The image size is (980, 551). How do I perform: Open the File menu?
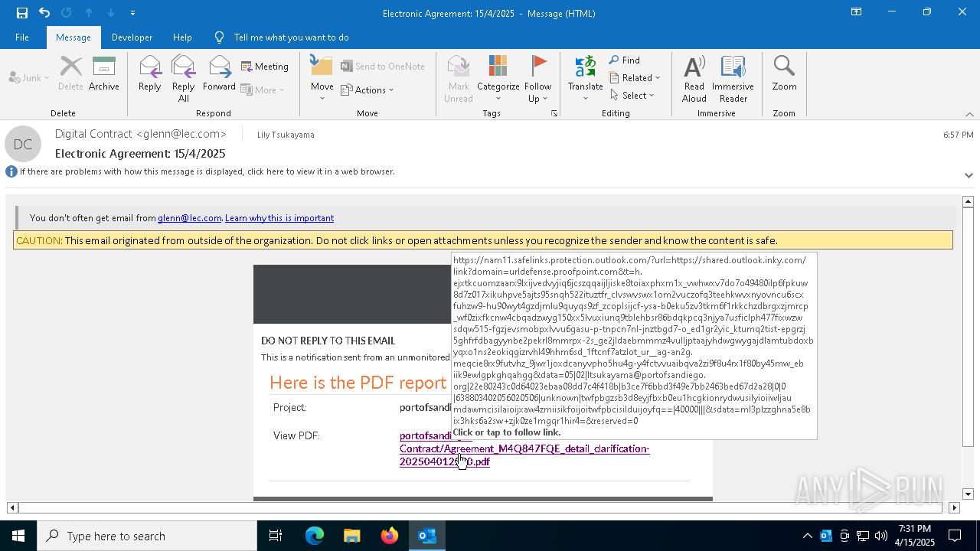[22, 37]
